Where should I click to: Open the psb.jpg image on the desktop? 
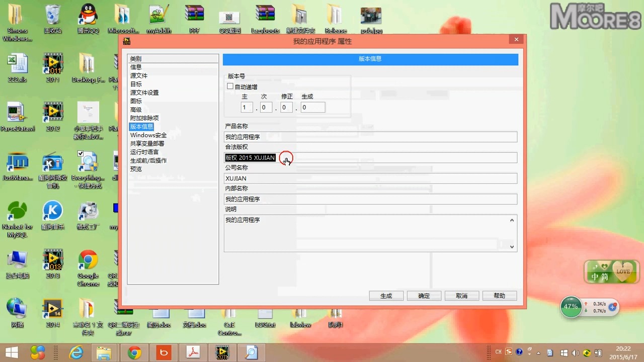pyautogui.click(x=371, y=15)
